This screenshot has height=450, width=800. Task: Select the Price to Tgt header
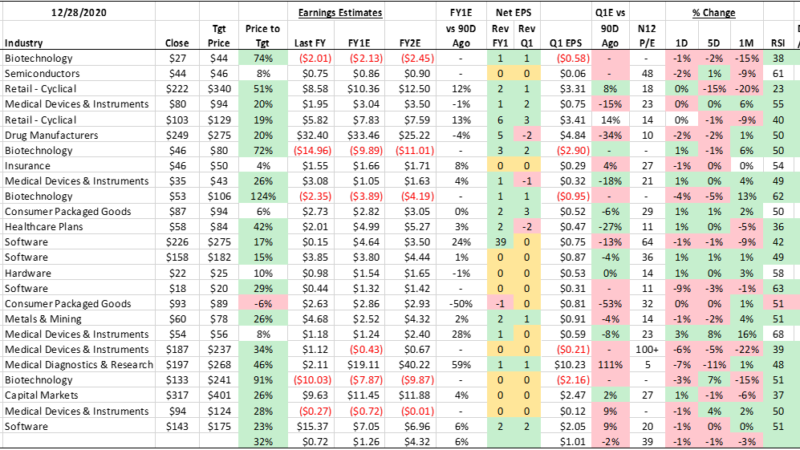tap(264, 38)
